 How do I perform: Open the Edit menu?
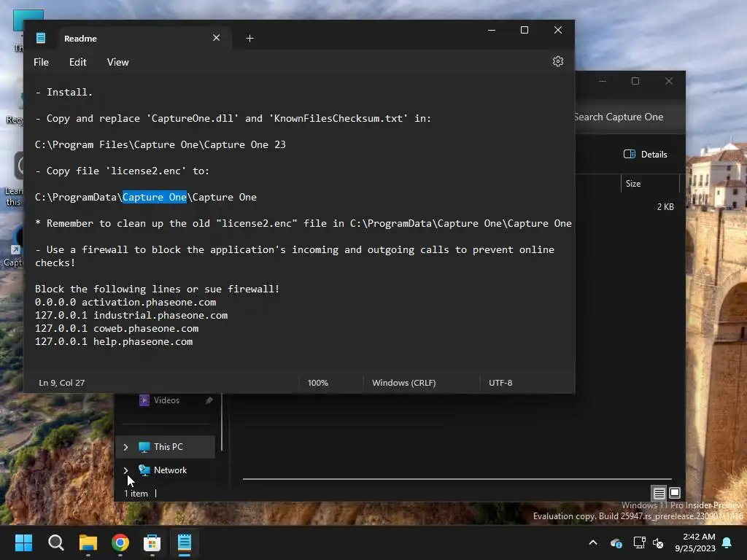point(77,62)
